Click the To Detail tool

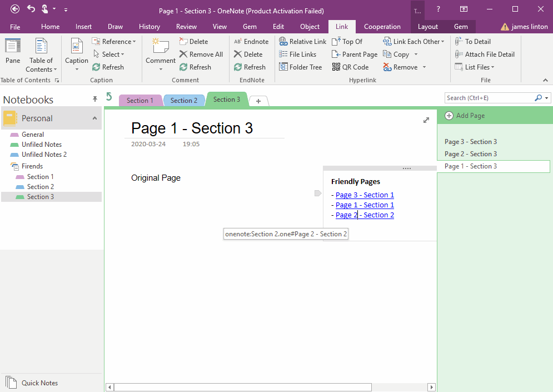(472, 42)
